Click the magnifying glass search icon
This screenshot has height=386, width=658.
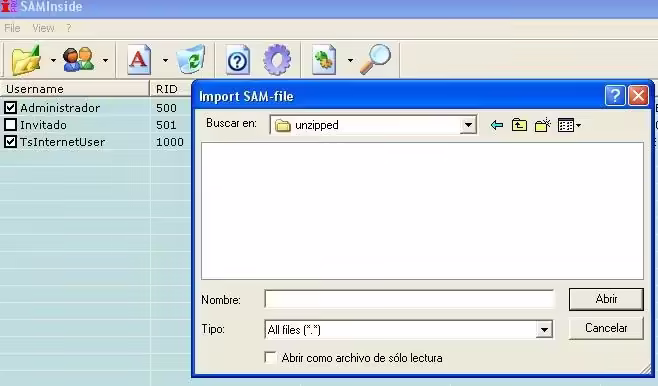pos(376,59)
